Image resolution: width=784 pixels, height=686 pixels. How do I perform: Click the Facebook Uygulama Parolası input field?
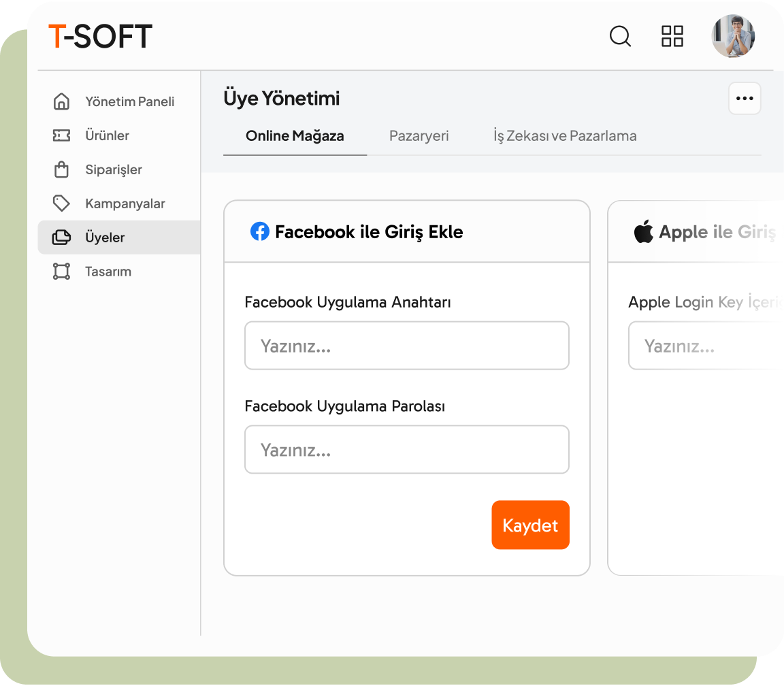[x=406, y=450]
